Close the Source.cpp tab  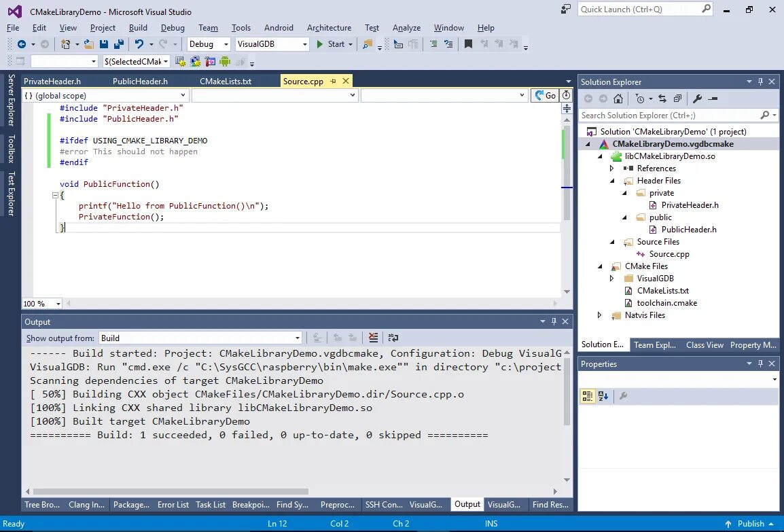tap(346, 81)
